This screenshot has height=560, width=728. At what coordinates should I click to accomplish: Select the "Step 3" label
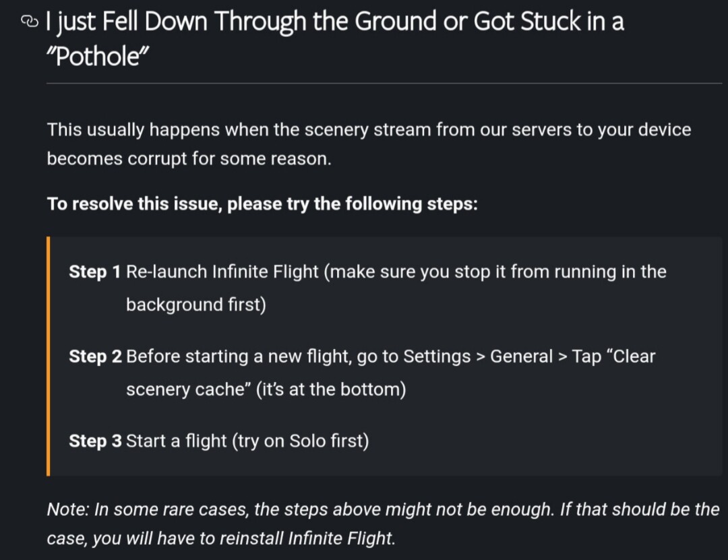pyautogui.click(x=95, y=441)
